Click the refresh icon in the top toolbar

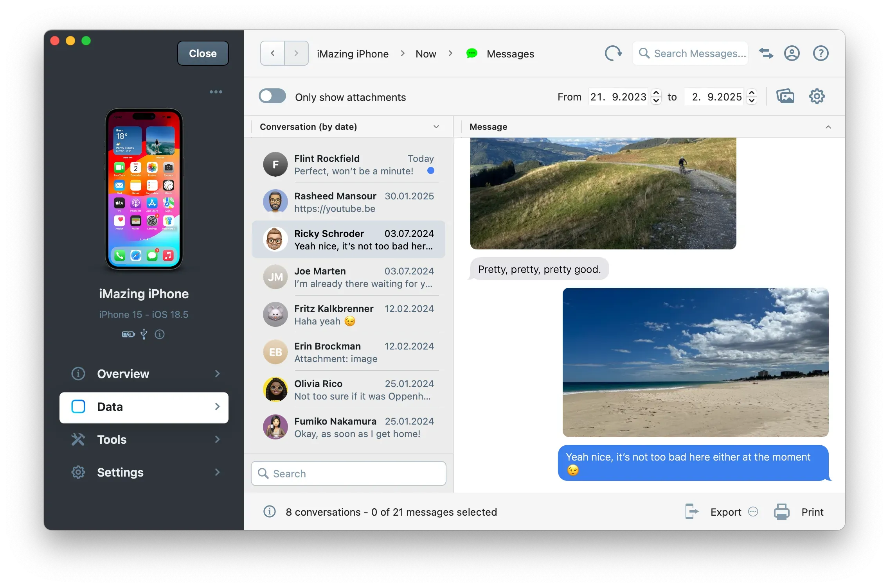click(x=613, y=54)
